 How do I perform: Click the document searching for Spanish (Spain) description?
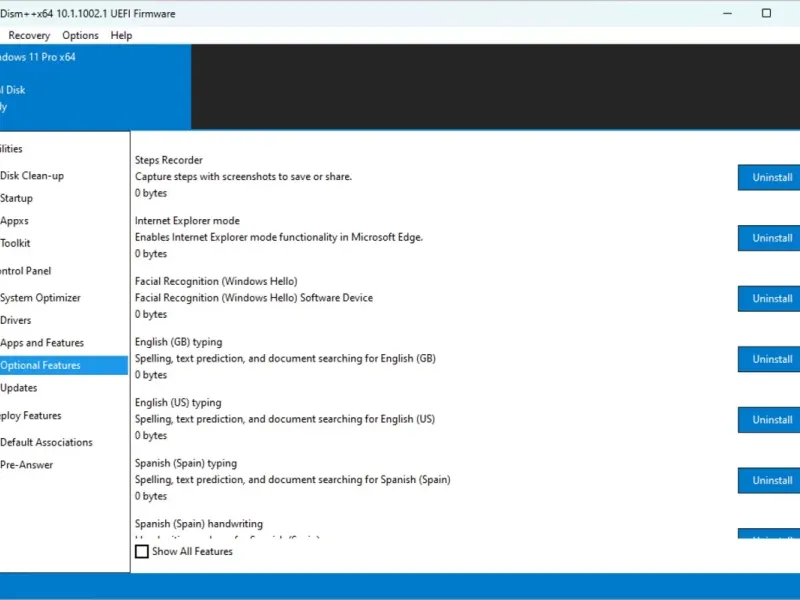tap(293, 480)
